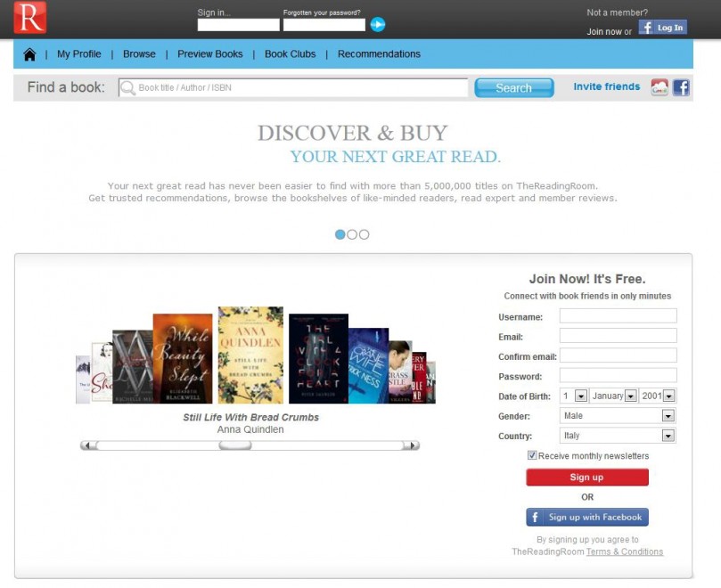Open the birth day dropdown

[x=574, y=396]
